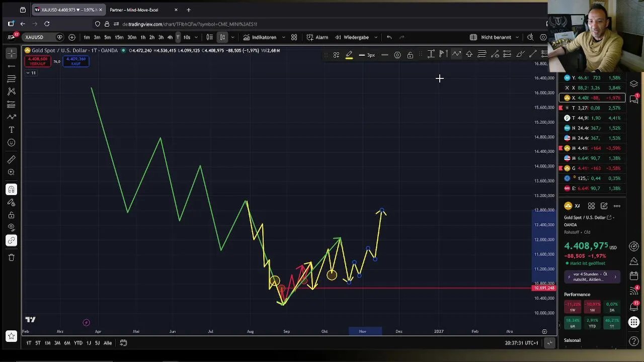The width and height of the screenshot is (644, 362).
Task: Toggle hide all drawings eye icon
Action: point(11,227)
